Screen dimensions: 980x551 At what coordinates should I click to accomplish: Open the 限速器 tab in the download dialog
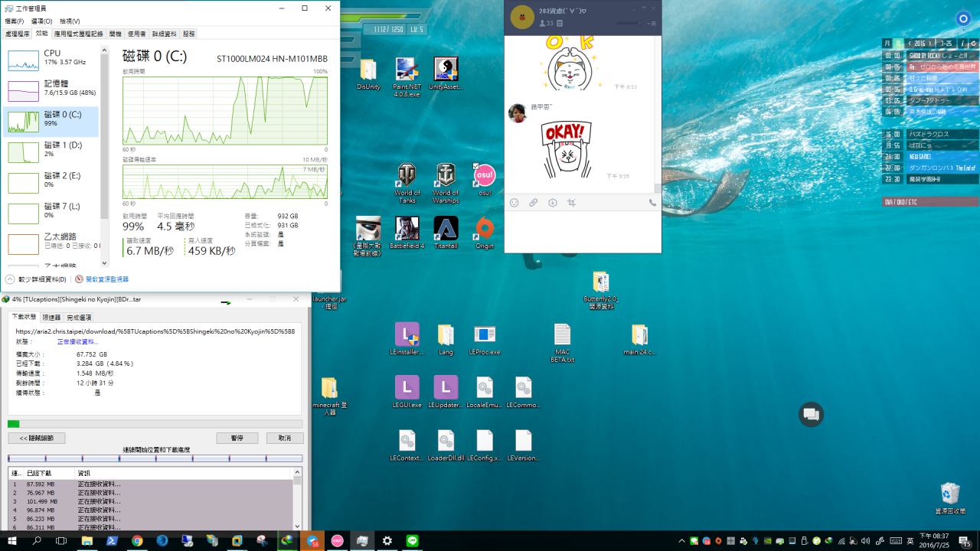[51, 317]
